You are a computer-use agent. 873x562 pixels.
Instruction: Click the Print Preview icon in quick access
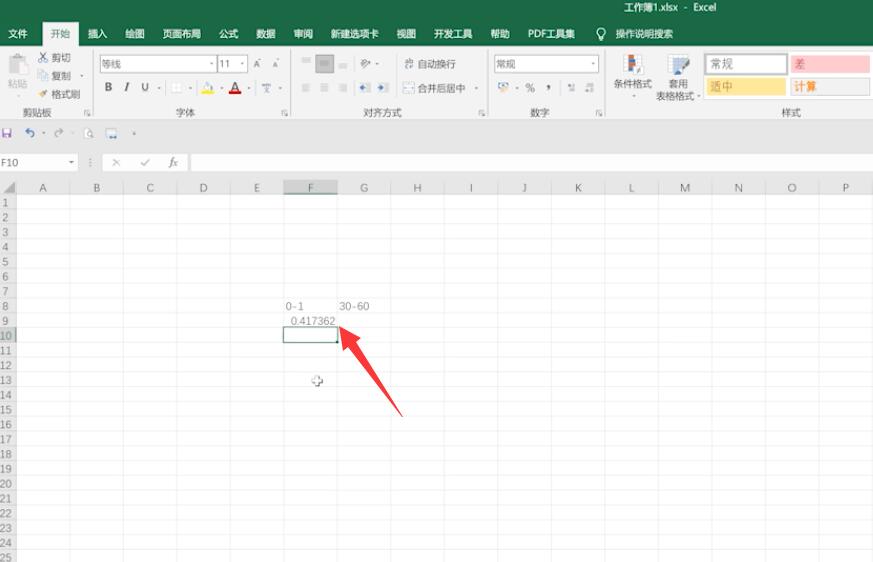click(89, 133)
